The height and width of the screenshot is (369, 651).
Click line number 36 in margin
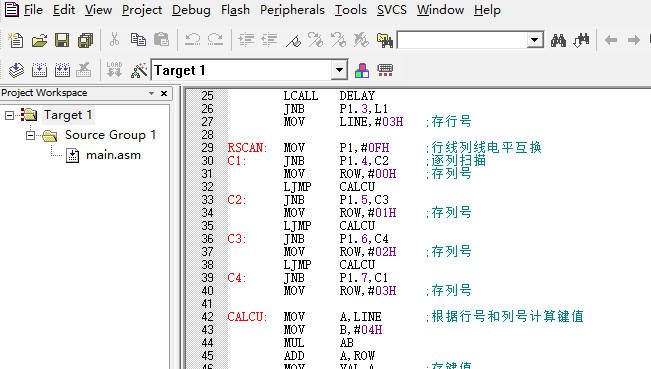pyautogui.click(x=207, y=239)
